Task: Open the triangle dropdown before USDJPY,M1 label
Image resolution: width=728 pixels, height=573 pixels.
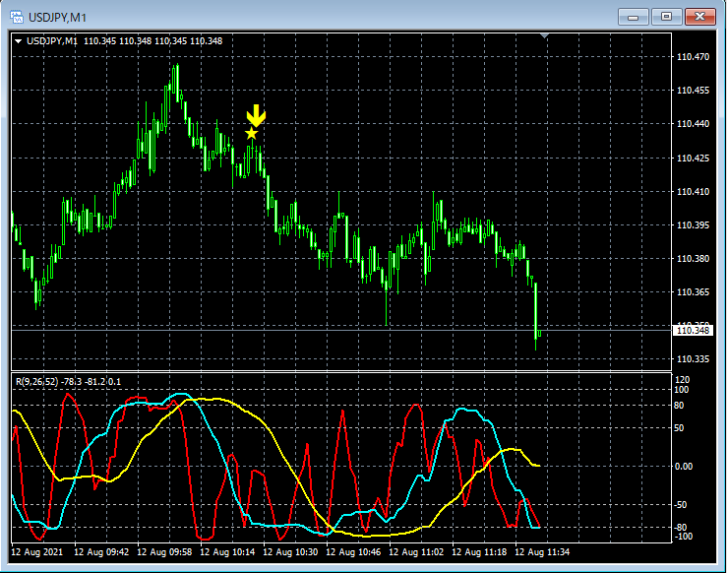Action: [18, 41]
